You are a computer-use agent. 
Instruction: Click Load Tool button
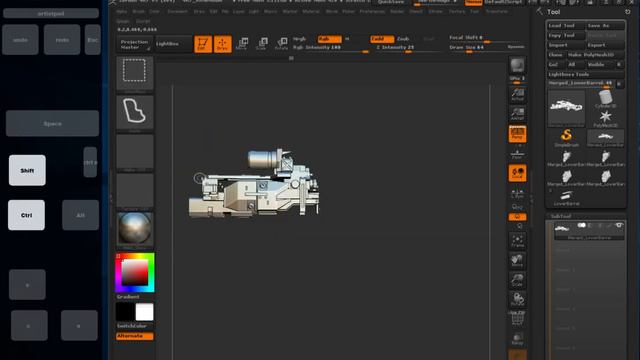[x=566, y=25]
